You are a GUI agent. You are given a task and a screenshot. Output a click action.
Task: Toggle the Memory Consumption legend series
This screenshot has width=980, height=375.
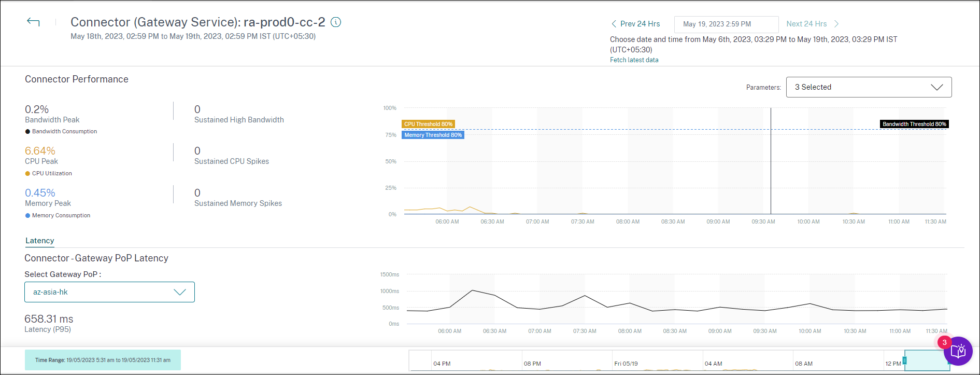pyautogui.click(x=61, y=216)
